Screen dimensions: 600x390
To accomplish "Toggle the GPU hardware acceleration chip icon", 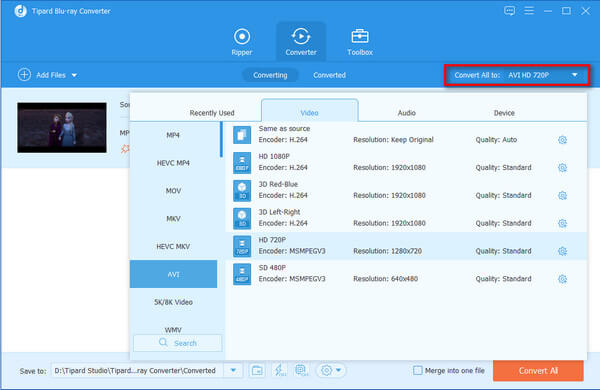I will point(302,370).
